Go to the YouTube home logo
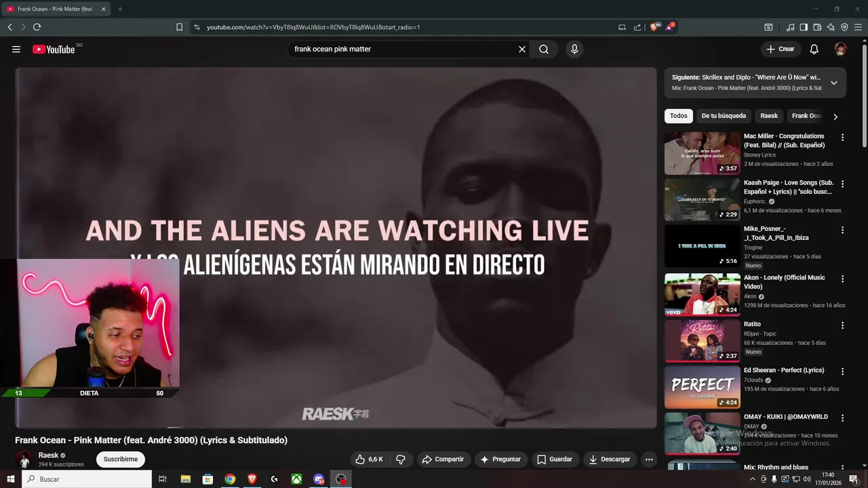Viewport: 868px width, 488px height. [54, 49]
